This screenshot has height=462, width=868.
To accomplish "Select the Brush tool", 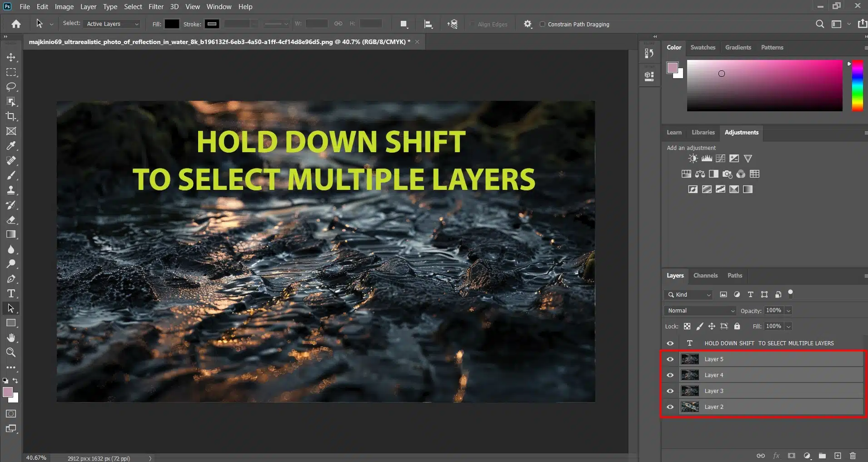I will click(x=11, y=175).
